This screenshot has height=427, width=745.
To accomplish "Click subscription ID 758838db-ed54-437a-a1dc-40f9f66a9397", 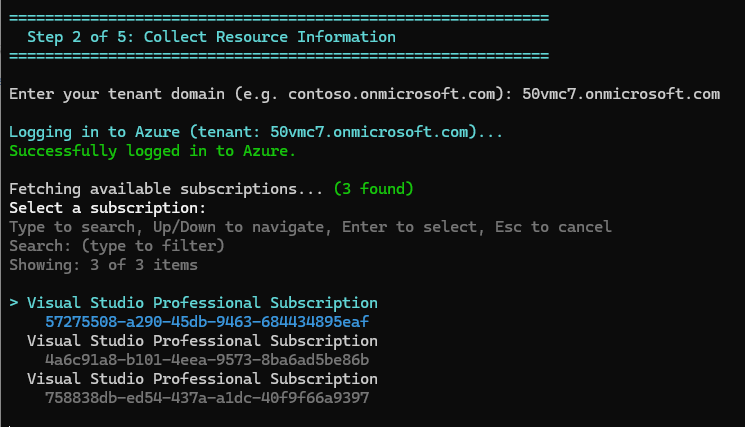I will [207, 398].
